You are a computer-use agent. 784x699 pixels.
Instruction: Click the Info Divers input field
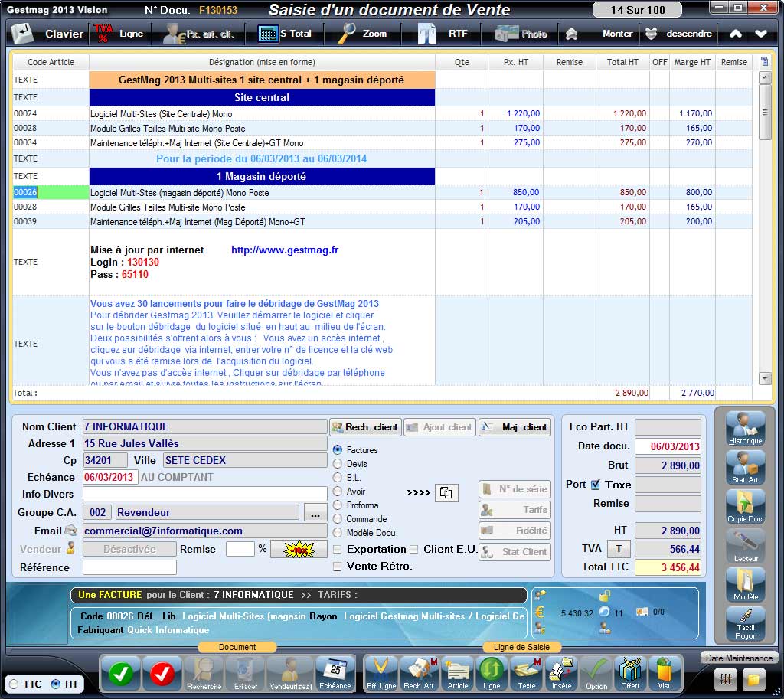pos(205,494)
